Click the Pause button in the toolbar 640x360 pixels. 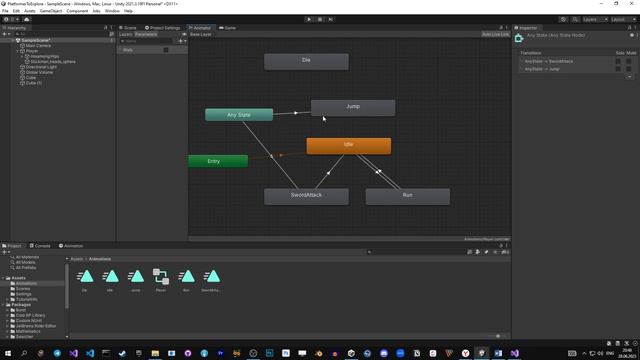click(x=320, y=19)
